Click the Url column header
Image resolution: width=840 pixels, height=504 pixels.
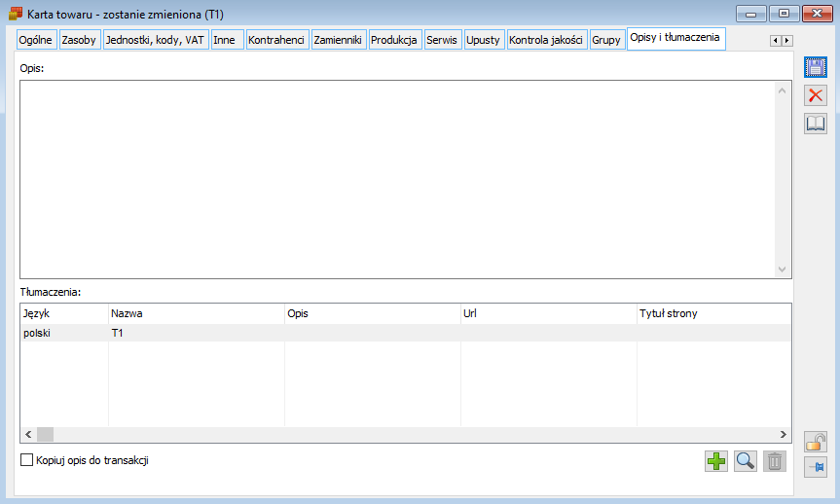pos(549,313)
